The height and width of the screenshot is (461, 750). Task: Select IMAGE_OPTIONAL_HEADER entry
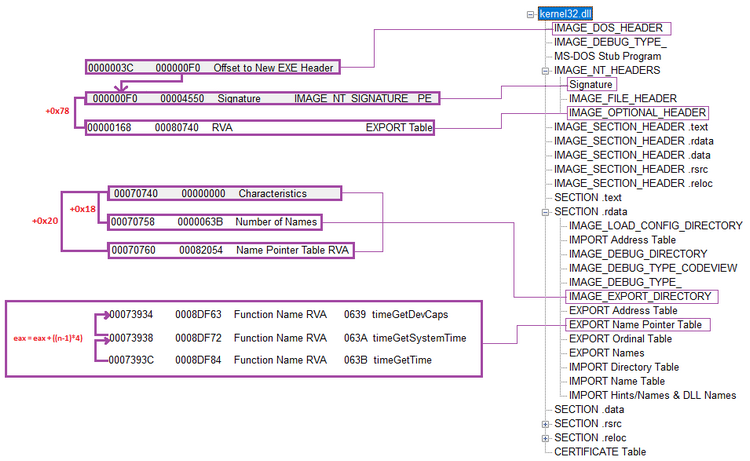coord(637,113)
